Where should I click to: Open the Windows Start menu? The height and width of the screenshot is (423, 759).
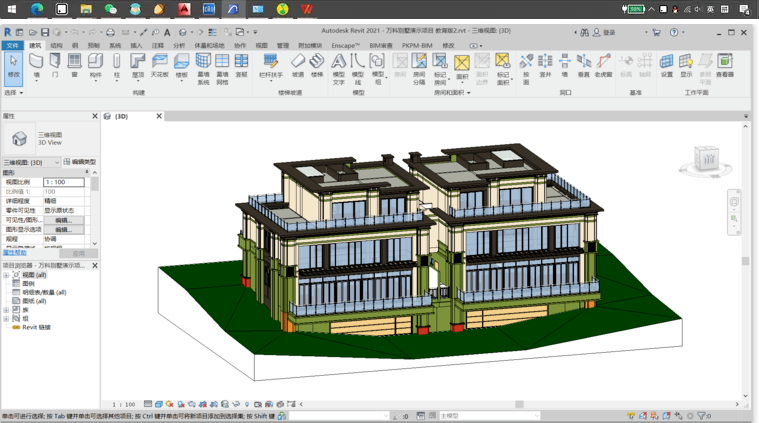tap(12, 9)
